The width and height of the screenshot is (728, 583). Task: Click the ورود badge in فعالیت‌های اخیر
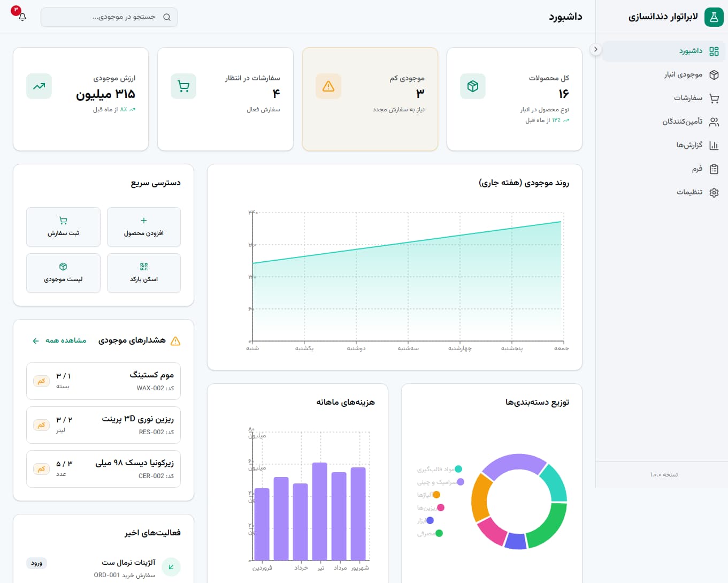pyautogui.click(x=37, y=563)
